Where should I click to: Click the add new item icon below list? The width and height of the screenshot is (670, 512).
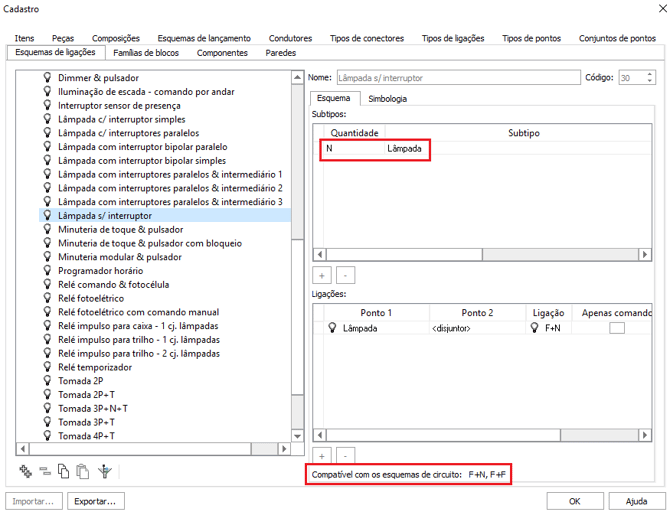[x=26, y=471]
